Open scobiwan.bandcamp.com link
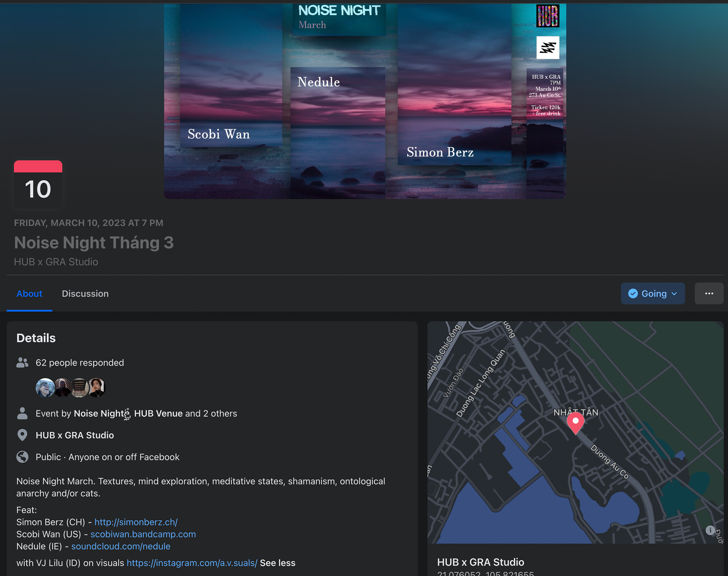 click(143, 534)
